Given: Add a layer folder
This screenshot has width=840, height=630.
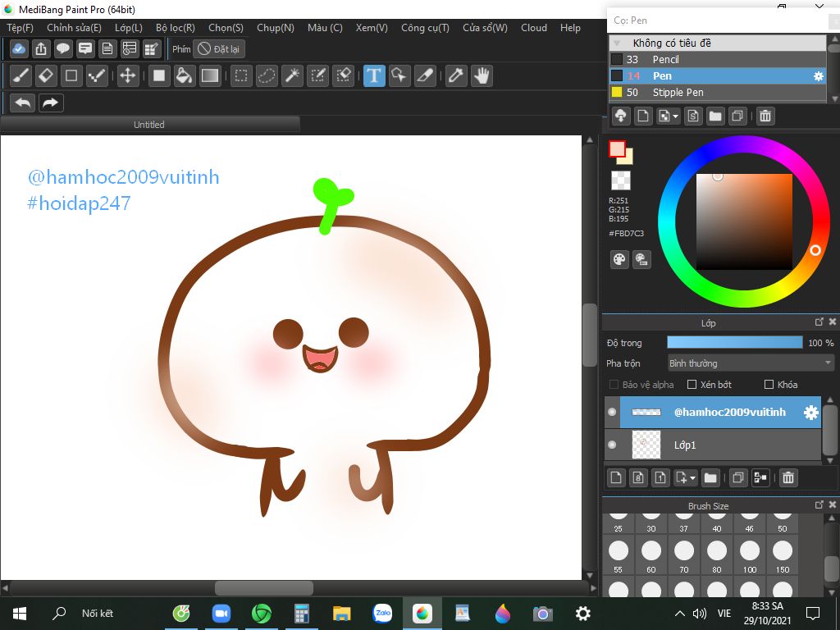Looking at the screenshot, I should click(x=710, y=477).
